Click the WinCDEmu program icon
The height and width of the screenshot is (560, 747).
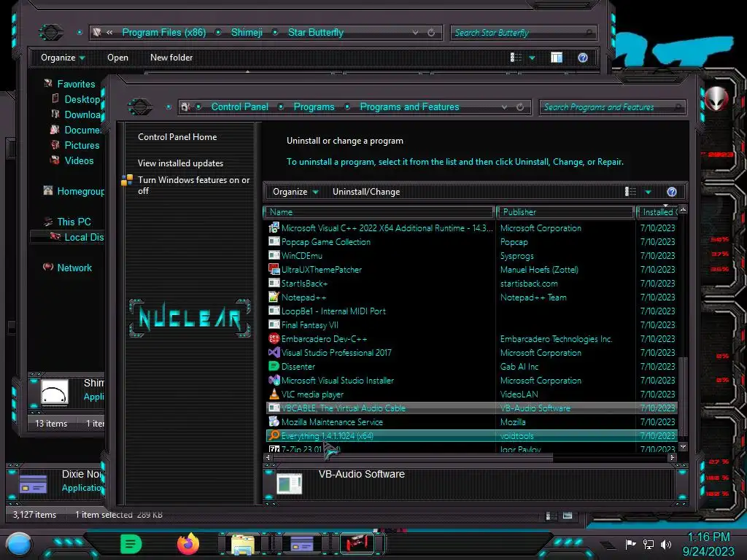(x=274, y=255)
